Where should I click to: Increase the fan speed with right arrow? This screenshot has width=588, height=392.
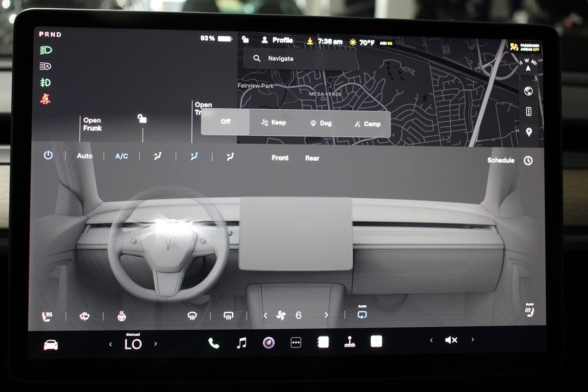(x=326, y=315)
